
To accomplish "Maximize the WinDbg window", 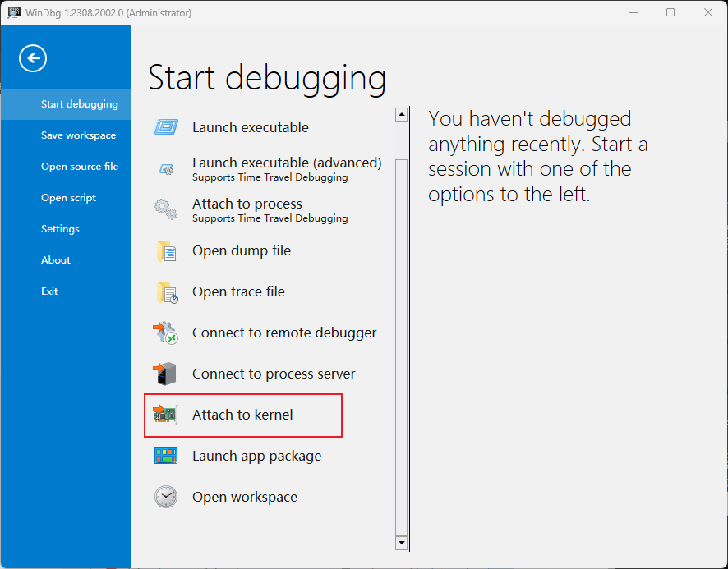I will click(x=670, y=12).
